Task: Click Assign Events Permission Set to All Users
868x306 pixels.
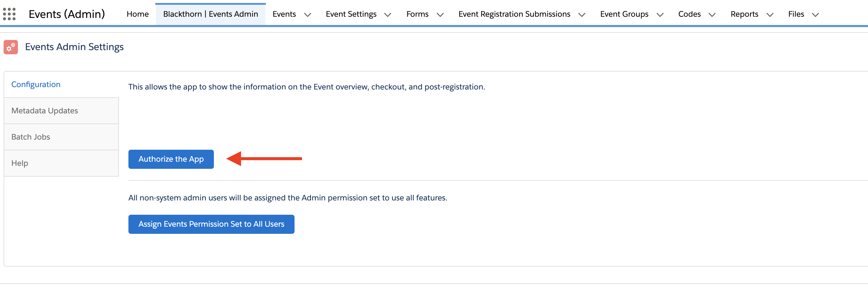Action: tap(211, 224)
